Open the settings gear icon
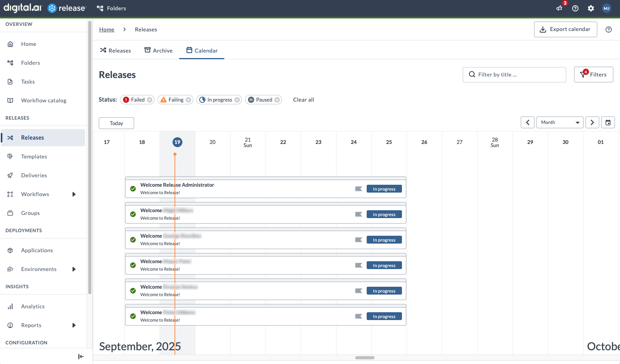 point(591,8)
